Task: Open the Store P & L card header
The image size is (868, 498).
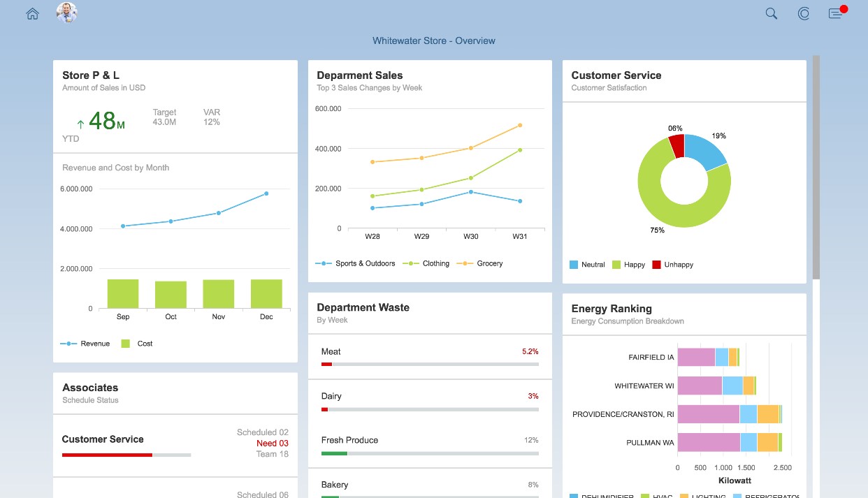Action: click(175, 80)
